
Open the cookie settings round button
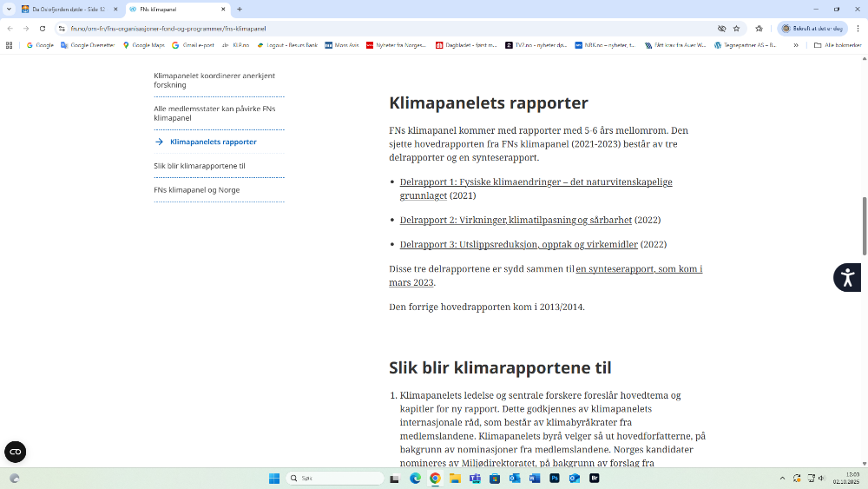pos(15,452)
